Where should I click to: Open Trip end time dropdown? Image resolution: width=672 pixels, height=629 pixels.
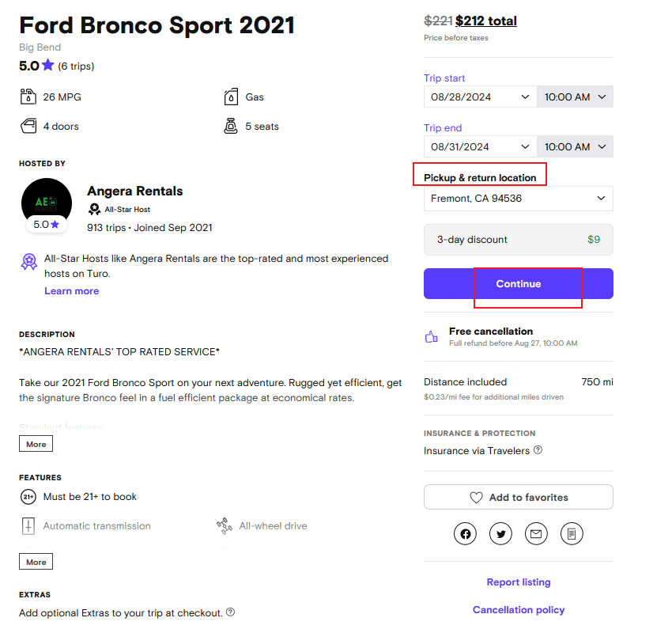[575, 147]
